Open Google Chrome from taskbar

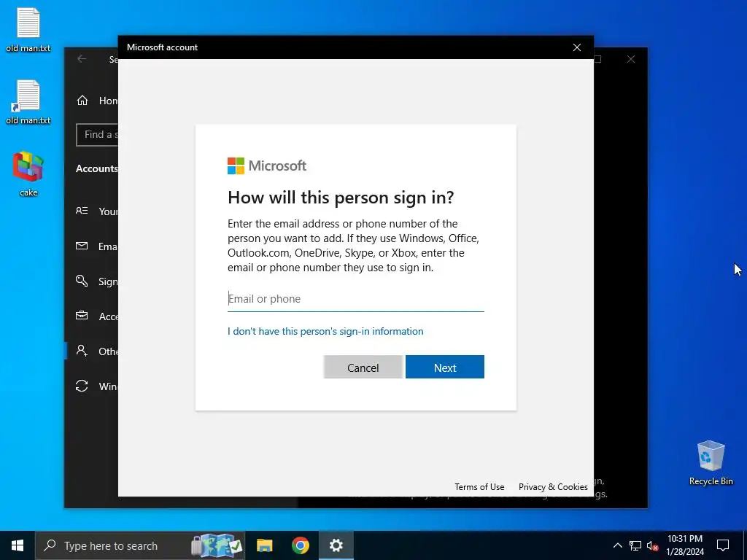point(300,545)
